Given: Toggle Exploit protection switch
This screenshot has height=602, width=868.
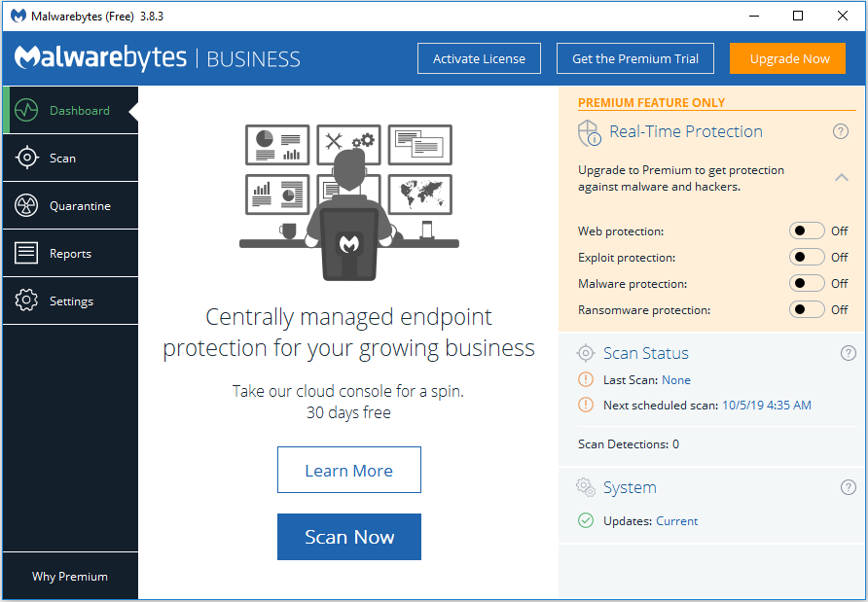Looking at the screenshot, I should coord(807,257).
